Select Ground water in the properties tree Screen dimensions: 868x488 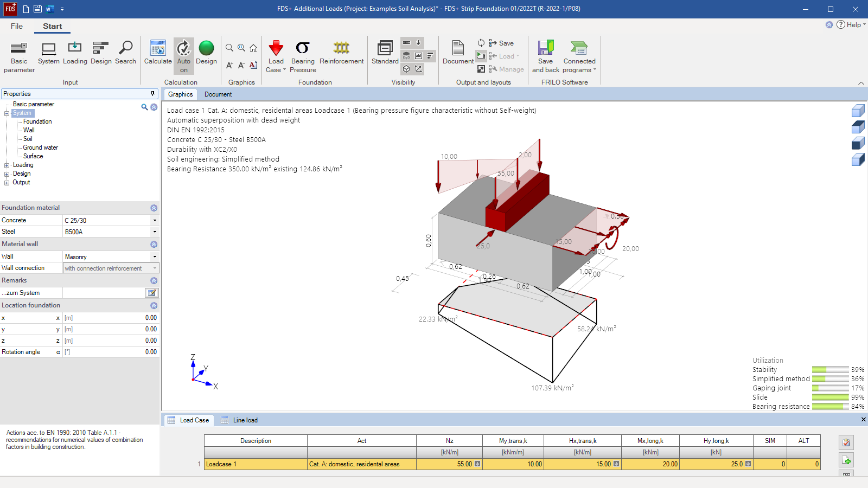[40, 147]
